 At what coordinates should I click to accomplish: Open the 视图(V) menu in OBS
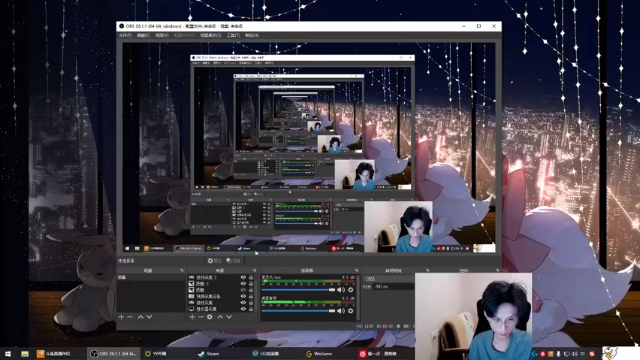(162, 36)
